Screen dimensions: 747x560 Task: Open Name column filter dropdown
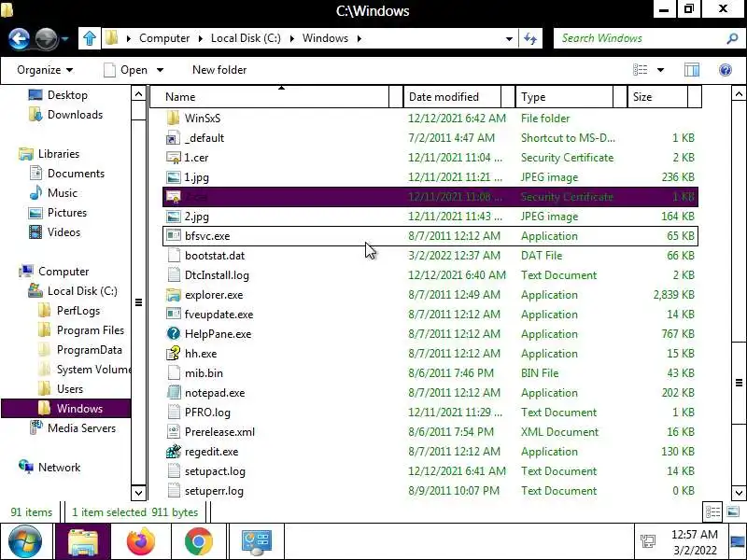(x=396, y=97)
